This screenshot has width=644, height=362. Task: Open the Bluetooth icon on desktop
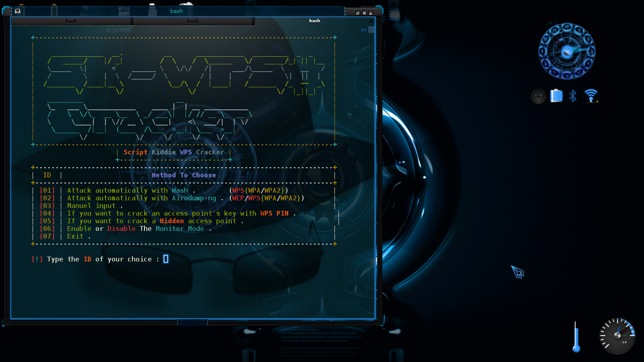tap(573, 96)
